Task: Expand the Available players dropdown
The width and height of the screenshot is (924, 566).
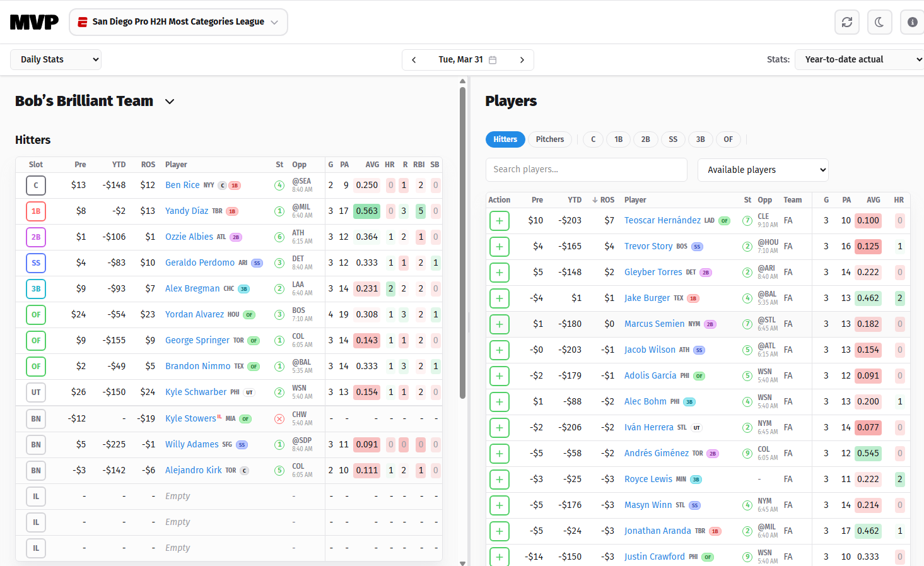Action: coord(763,170)
